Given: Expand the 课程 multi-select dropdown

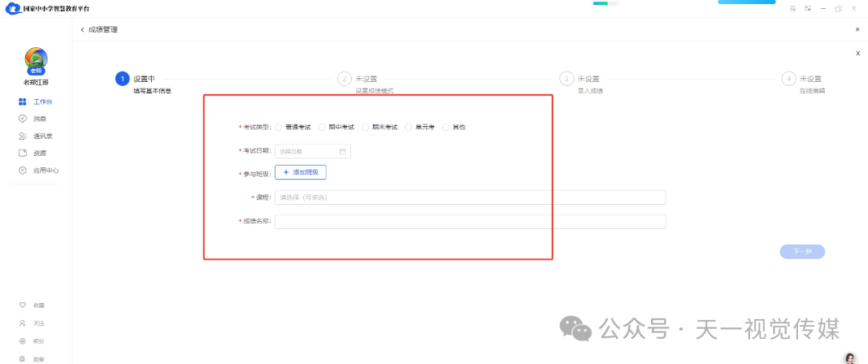Looking at the screenshot, I should (x=470, y=198).
